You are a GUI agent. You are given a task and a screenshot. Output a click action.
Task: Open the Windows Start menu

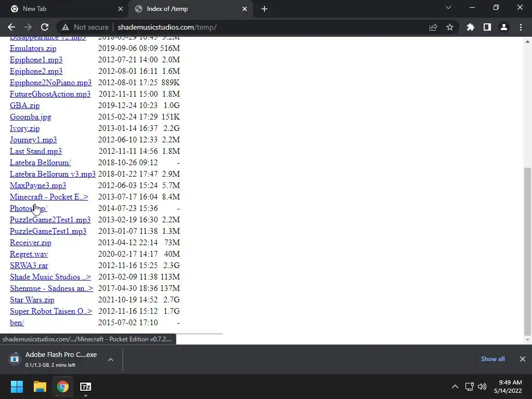click(x=17, y=387)
